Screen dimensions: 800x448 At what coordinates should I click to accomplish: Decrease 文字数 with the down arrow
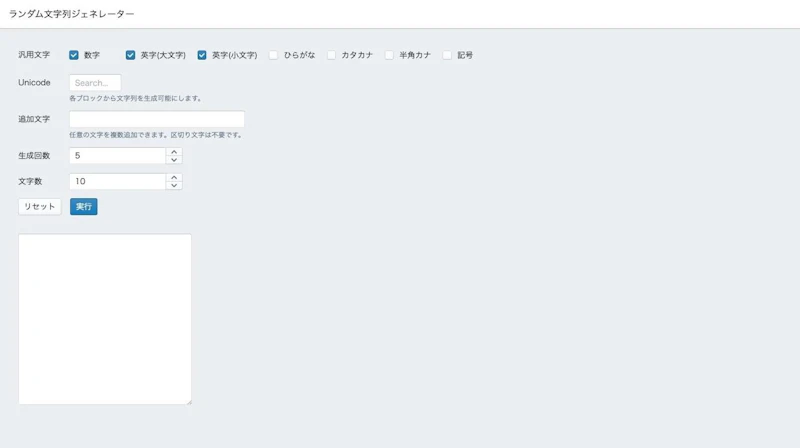pos(174,185)
